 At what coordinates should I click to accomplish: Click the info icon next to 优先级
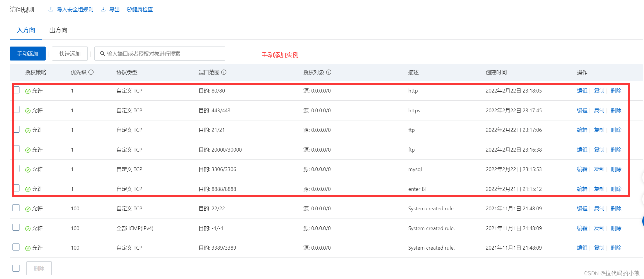(91, 72)
